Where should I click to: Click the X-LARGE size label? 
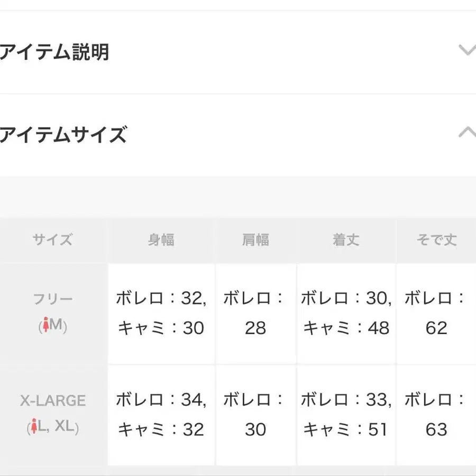52,400
